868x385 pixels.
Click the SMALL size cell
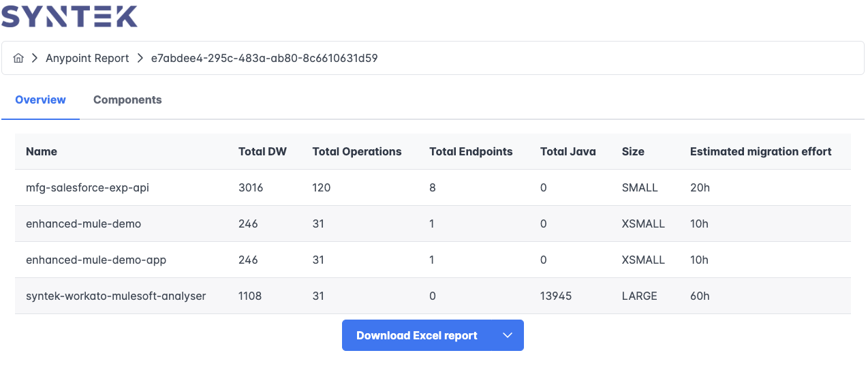pos(640,187)
